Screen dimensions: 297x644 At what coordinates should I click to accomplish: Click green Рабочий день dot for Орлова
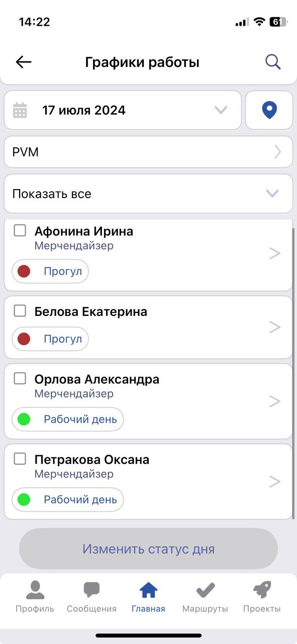click(x=24, y=419)
